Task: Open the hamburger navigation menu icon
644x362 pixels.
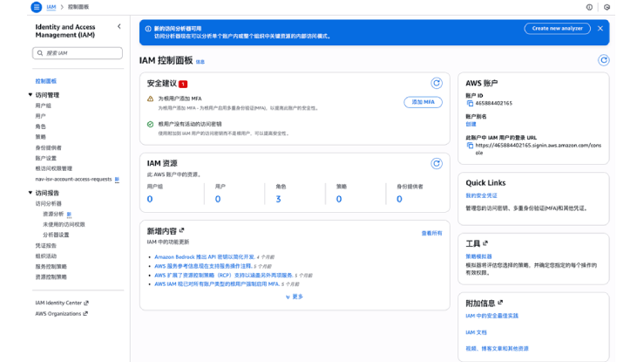Action: point(36,7)
